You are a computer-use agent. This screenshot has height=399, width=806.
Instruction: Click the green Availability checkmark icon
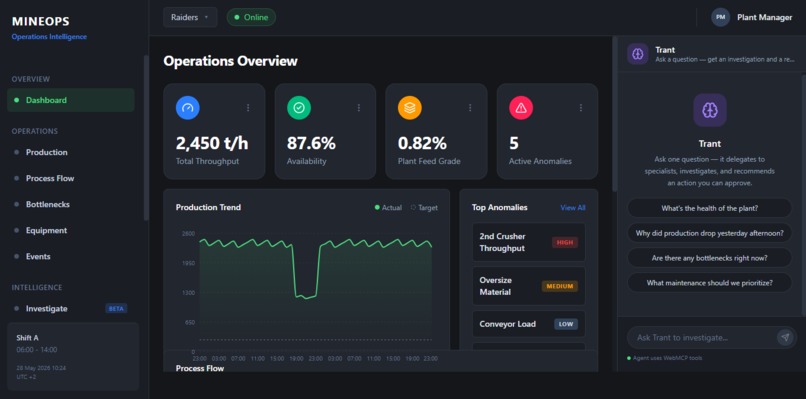(x=299, y=108)
